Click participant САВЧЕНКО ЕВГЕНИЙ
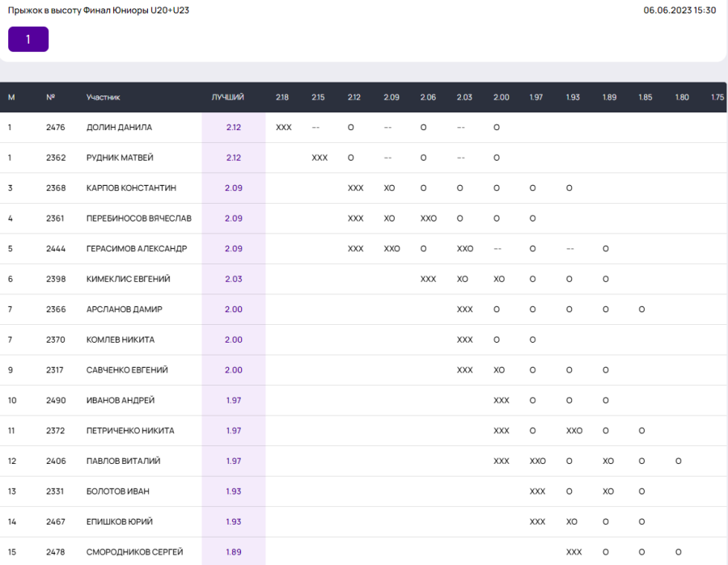This screenshot has width=728, height=565. (127, 370)
